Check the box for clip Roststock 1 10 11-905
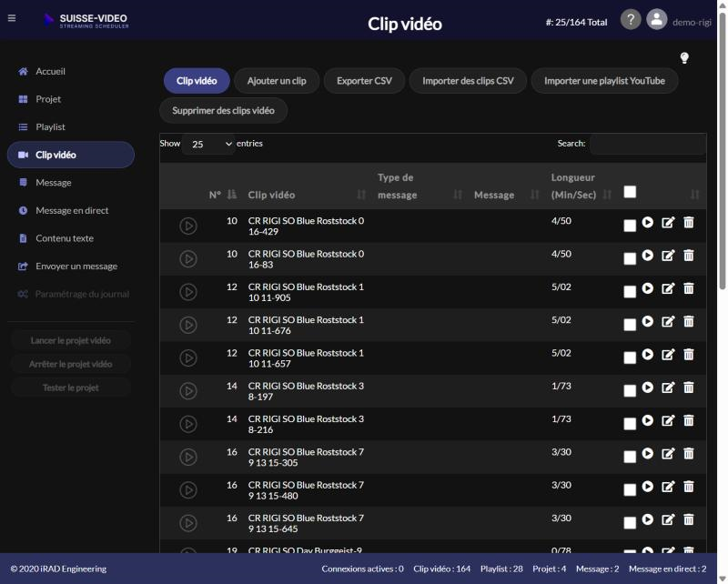The width and height of the screenshot is (728, 584). point(630,291)
